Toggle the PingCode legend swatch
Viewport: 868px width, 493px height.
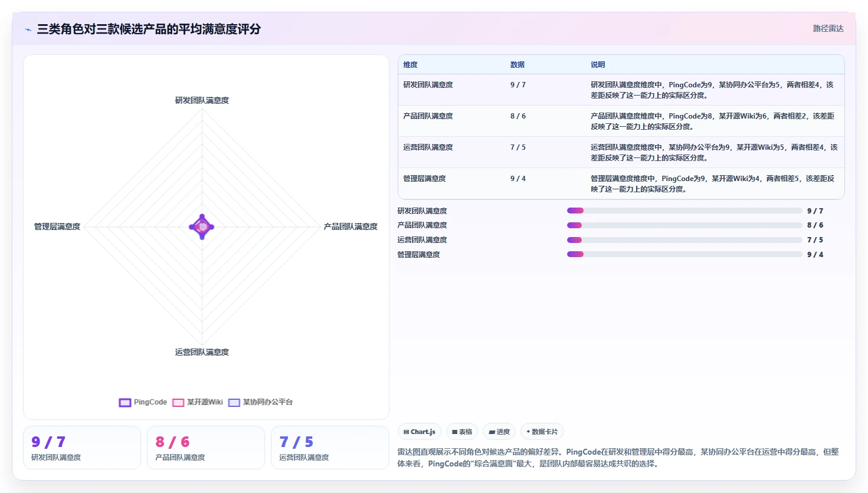click(125, 403)
